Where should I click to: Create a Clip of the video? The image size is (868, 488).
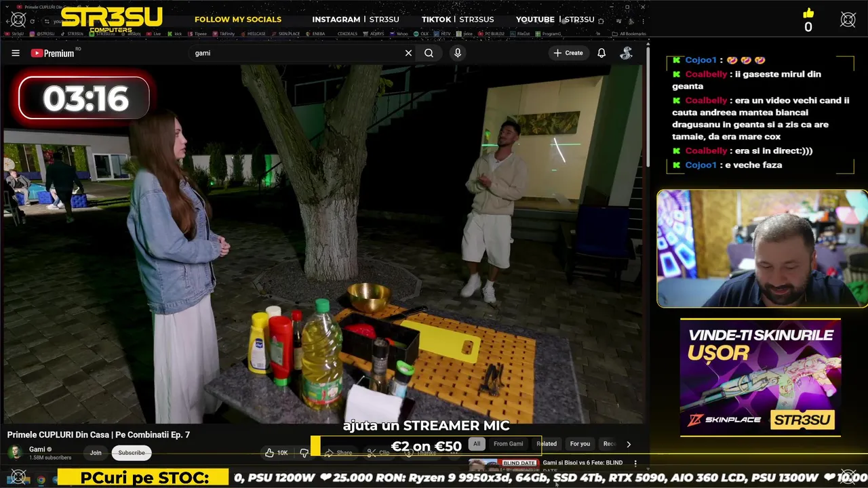(378, 453)
